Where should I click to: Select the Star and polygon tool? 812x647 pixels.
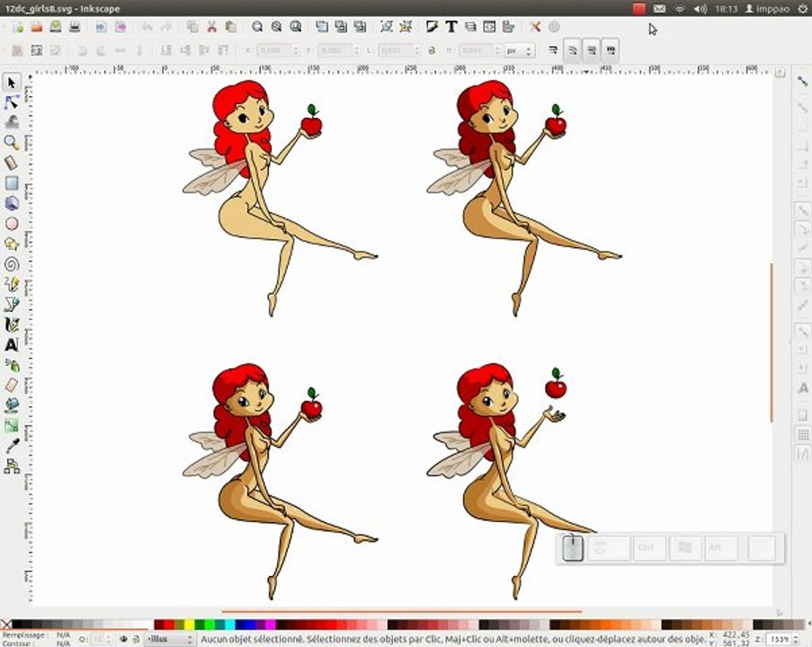click(x=12, y=244)
